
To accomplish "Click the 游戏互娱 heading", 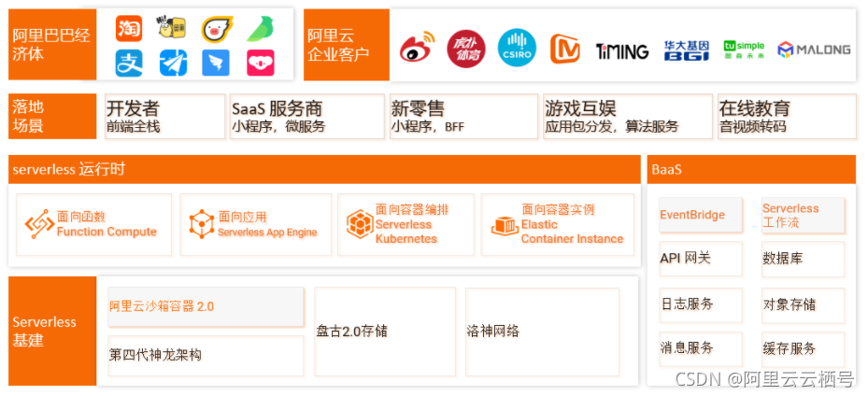I will tap(581, 108).
